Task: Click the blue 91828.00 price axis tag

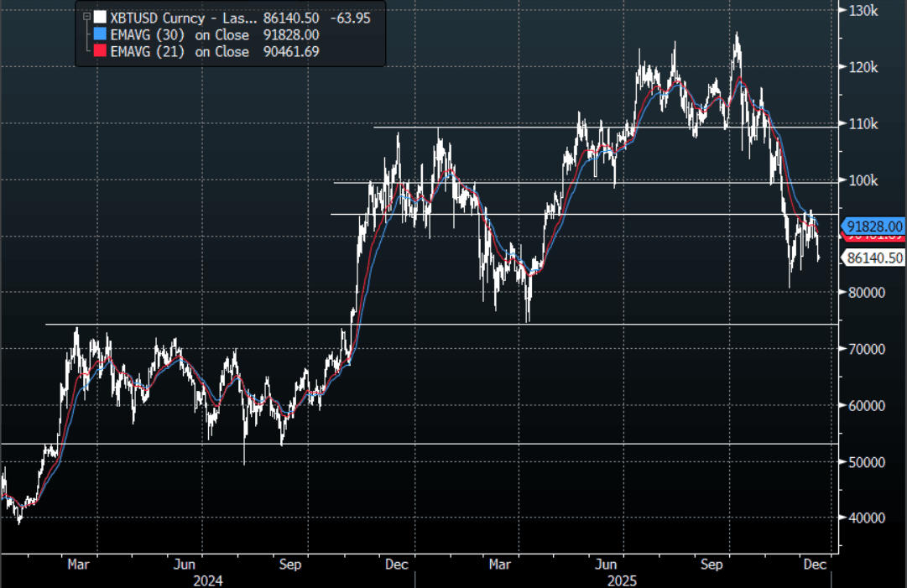Action: tap(874, 226)
